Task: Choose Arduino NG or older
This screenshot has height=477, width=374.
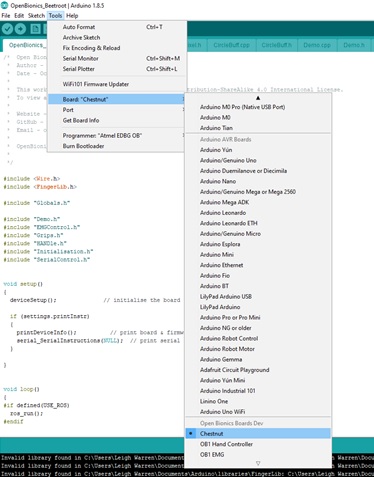Action: tap(258, 328)
